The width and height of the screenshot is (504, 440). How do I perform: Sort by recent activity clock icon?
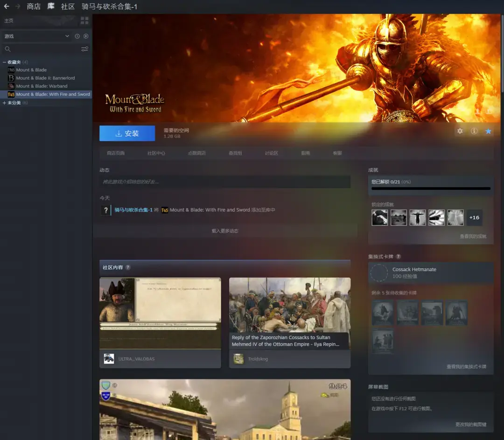[77, 36]
